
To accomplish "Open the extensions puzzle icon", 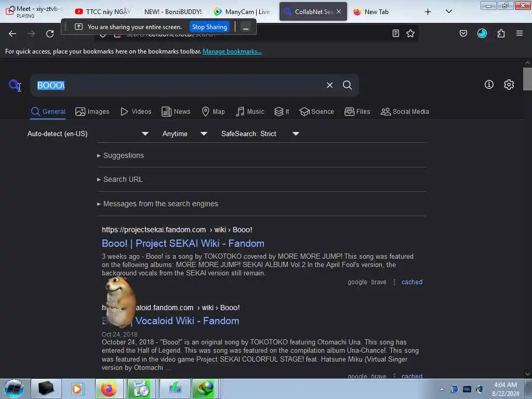I will [x=501, y=33].
